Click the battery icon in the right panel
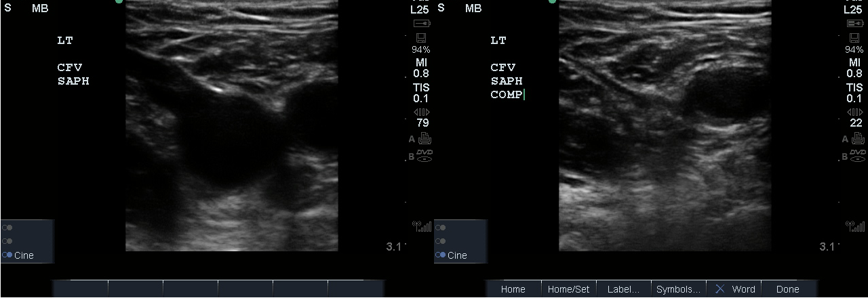Image resolution: width=868 pixels, height=298 pixels. 854,23
